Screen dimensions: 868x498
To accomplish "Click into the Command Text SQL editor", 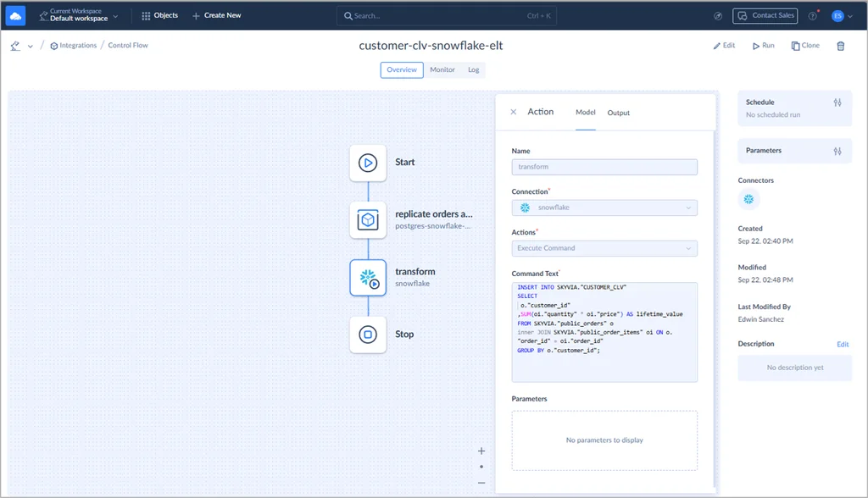I will [604, 332].
